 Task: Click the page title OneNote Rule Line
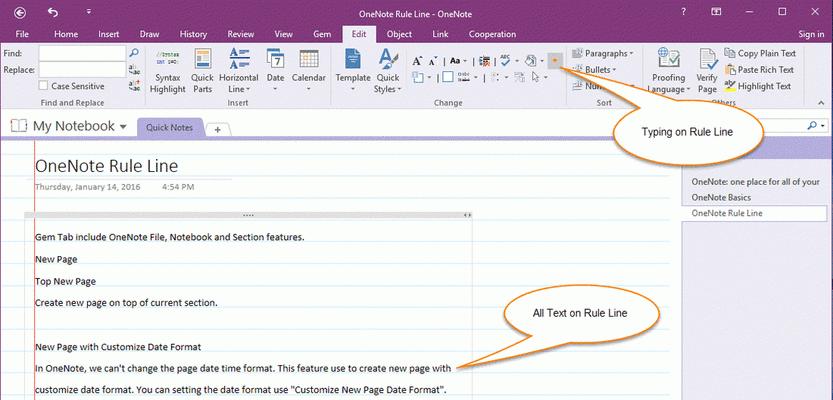click(x=107, y=166)
